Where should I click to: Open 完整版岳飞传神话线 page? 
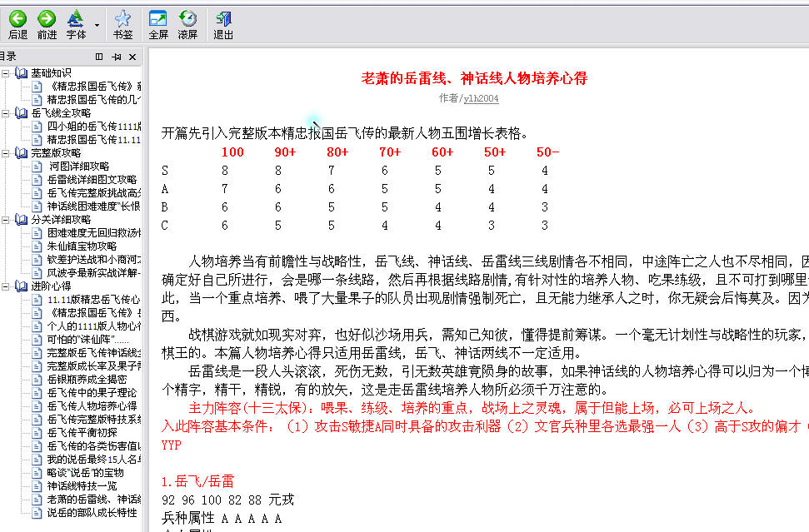point(94,353)
